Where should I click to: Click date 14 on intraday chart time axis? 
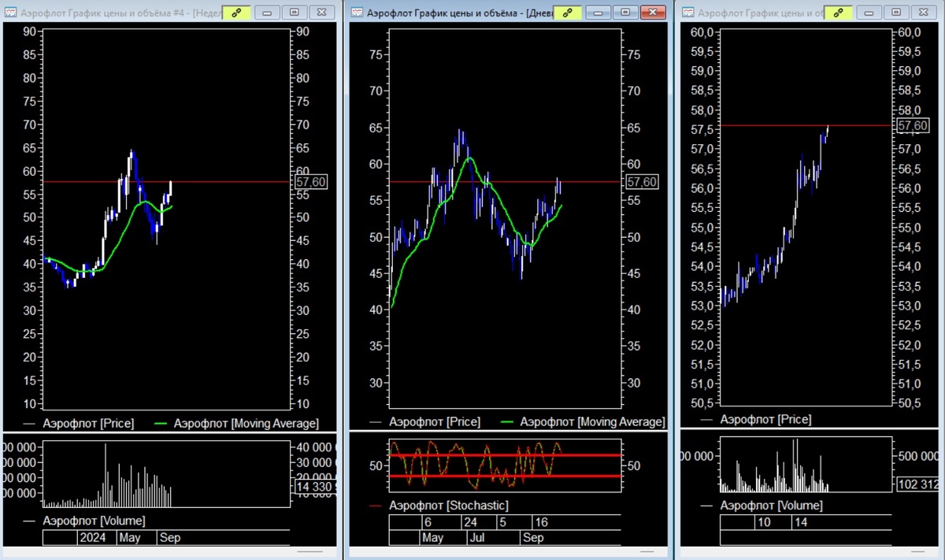pos(800,522)
